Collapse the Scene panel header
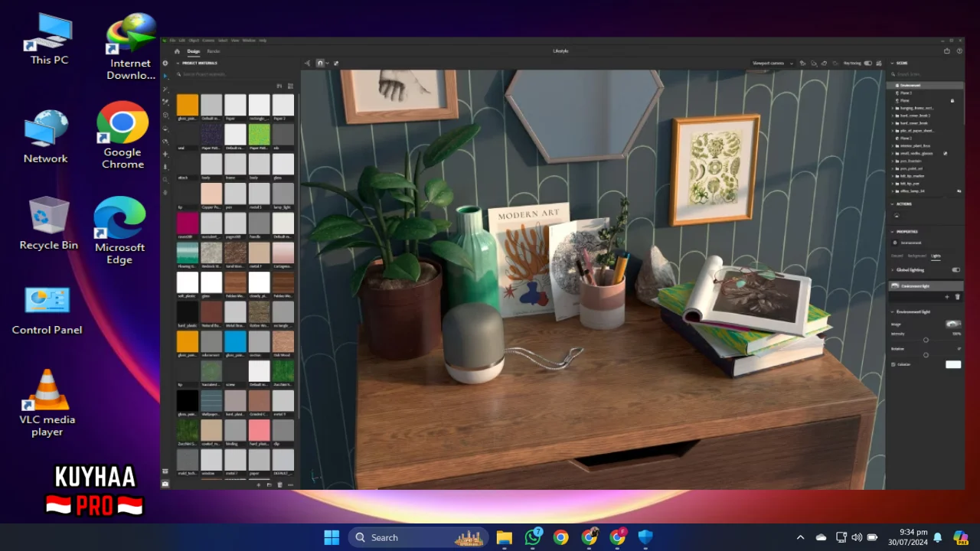Image resolution: width=980 pixels, height=551 pixels. click(892, 63)
